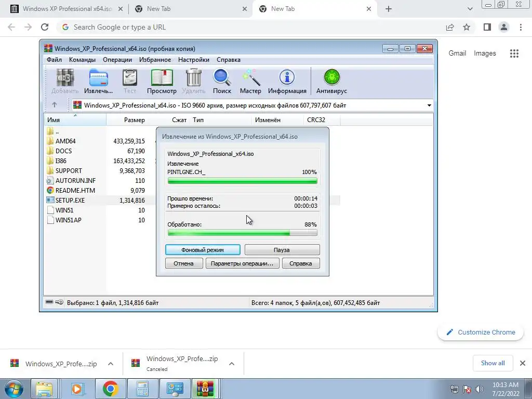Sort by the Изменён column header
This screenshot has width=532, height=399.
[278, 120]
